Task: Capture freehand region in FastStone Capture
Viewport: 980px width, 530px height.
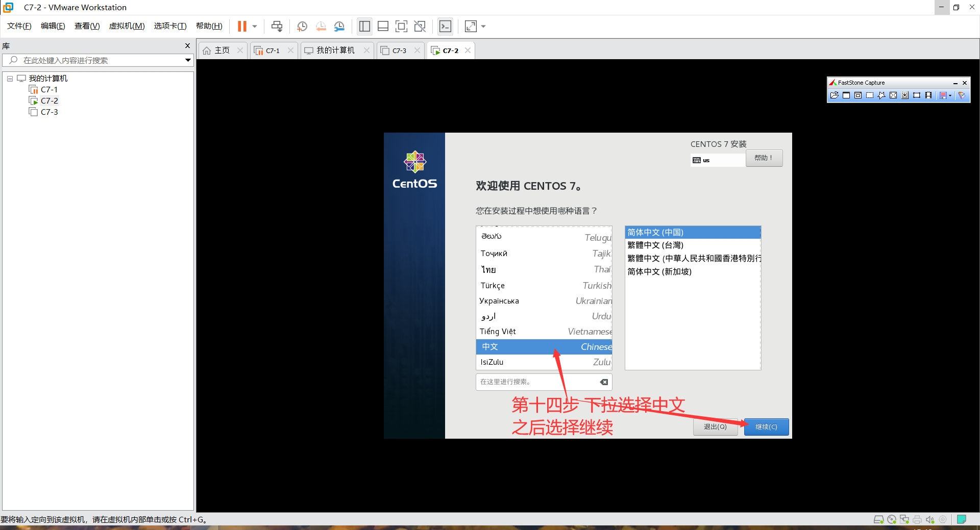Action: click(x=881, y=95)
